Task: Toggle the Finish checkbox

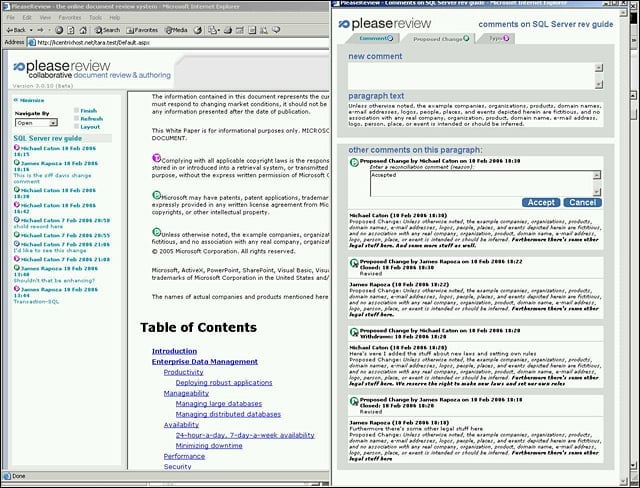Action: pyautogui.click(x=76, y=111)
